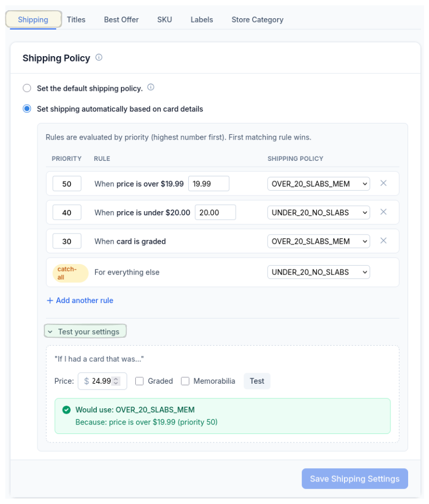Click the green check icon in test result

66,410
